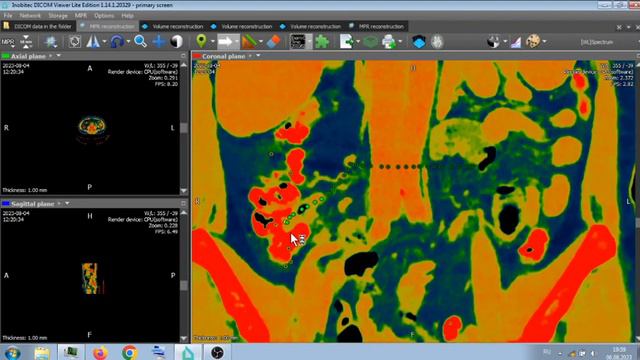
Task: Click the Sagittal plane scrollbar thumb
Action: [184, 285]
